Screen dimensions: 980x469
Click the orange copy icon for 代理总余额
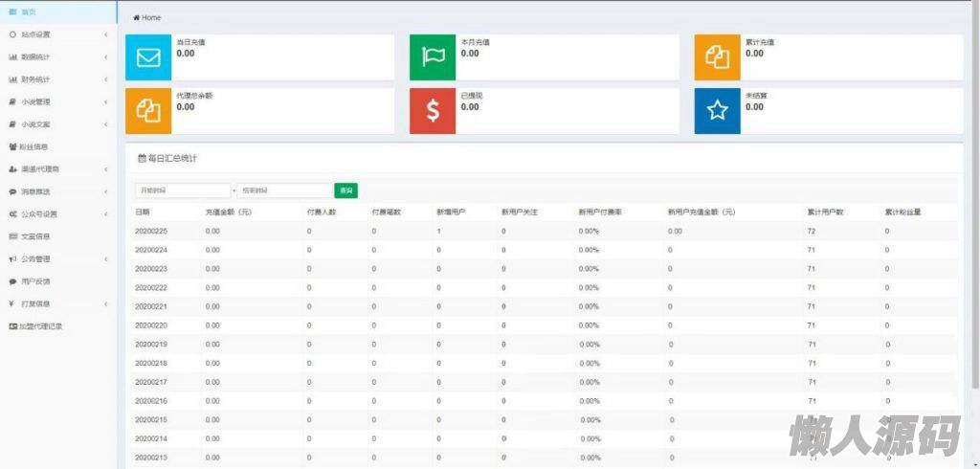coord(148,110)
